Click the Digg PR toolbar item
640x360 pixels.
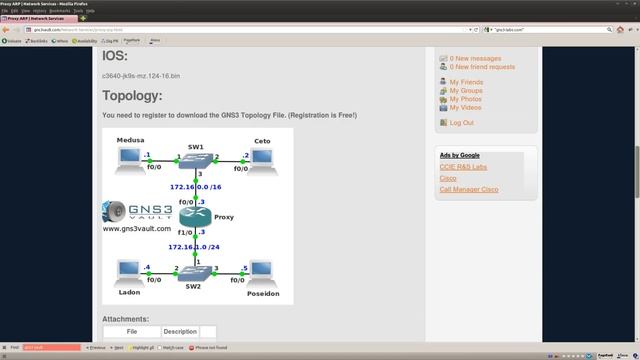point(110,41)
